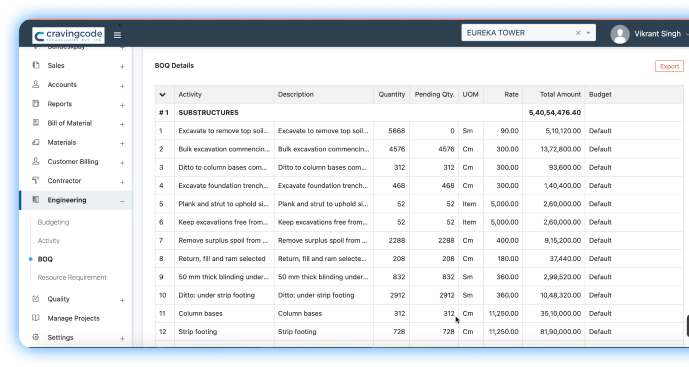Click the total 5,40,54,476.40
The image size is (689, 367).
pyautogui.click(x=555, y=113)
